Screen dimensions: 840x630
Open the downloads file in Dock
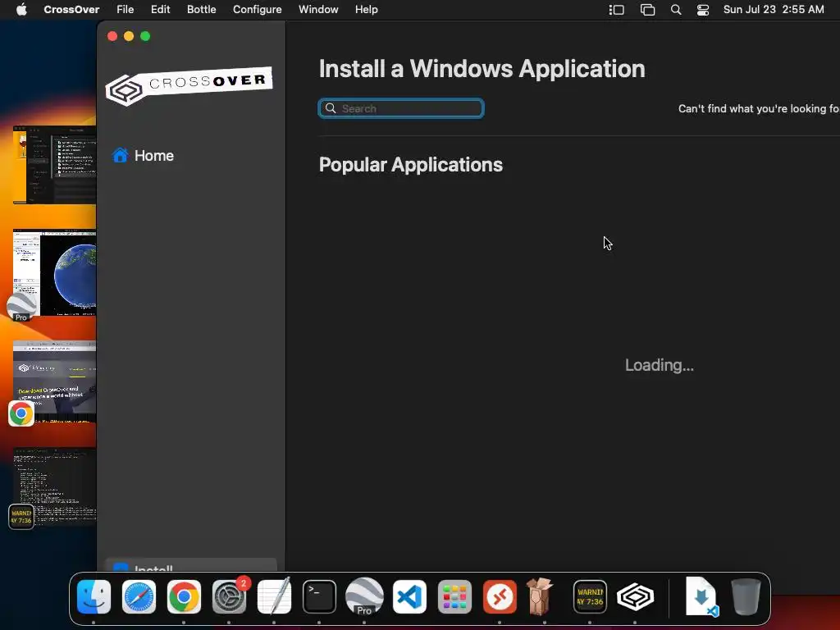click(x=702, y=597)
